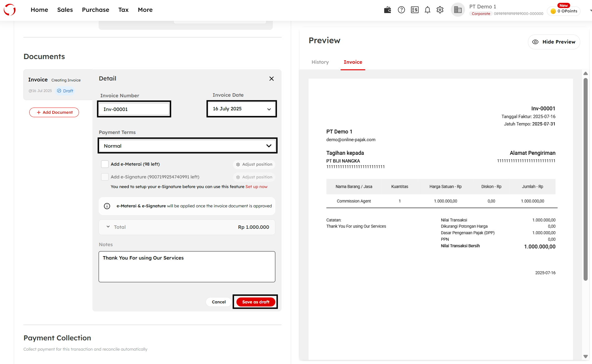Close the Detail panel with X
The image size is (592, 364).
[271, 79]
